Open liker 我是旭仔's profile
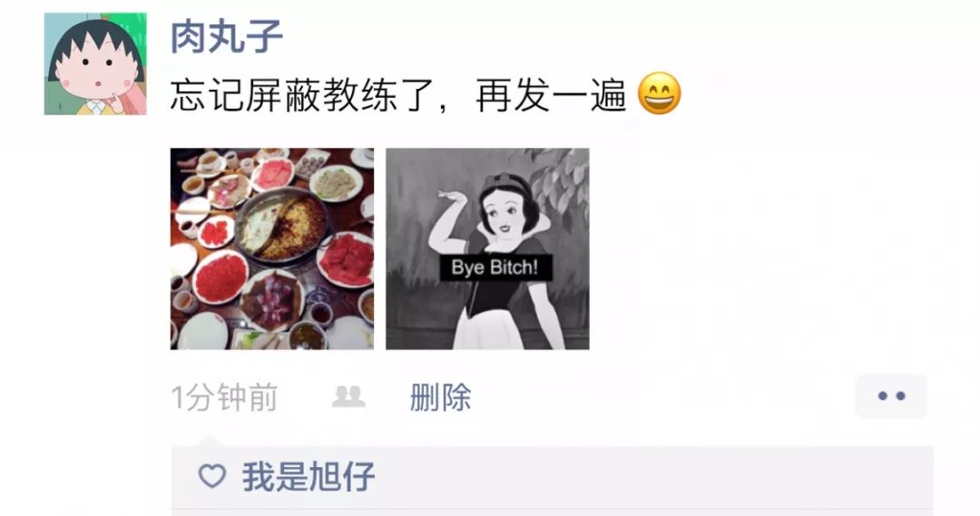The height and width of the screenshot is (516, 980). 309,477
